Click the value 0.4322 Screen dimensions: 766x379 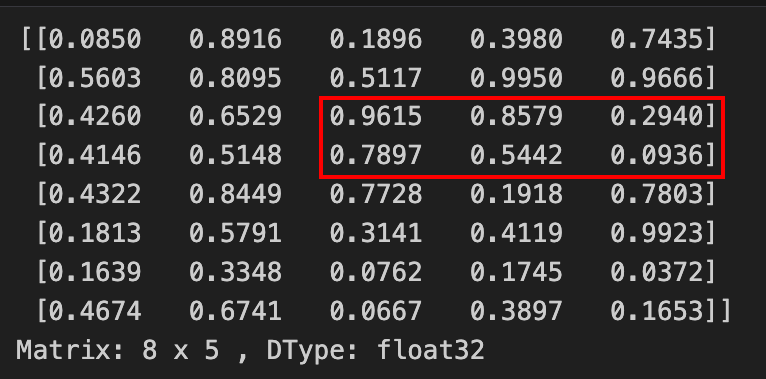point(95,194)
